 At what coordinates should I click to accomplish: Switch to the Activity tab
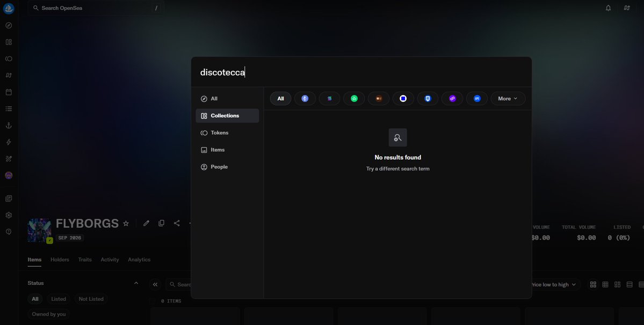click(x=110, y=260)
